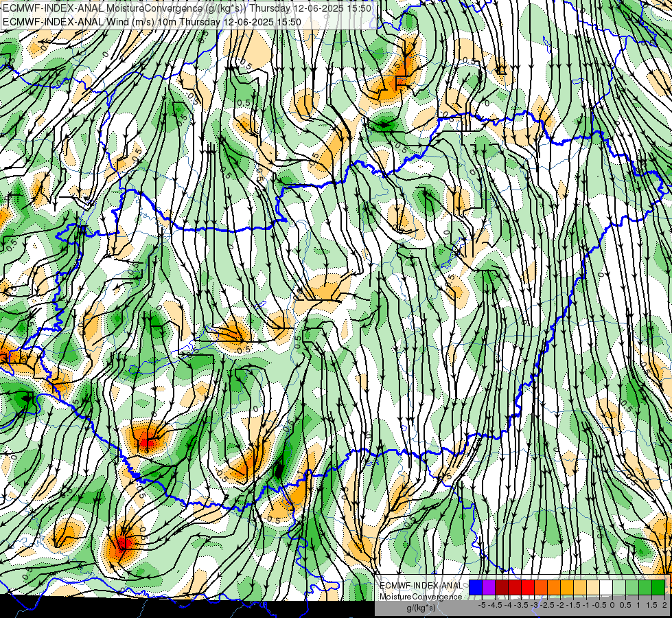
Task: Click the purple legend swatch
Action: click(x=489, y=587)
